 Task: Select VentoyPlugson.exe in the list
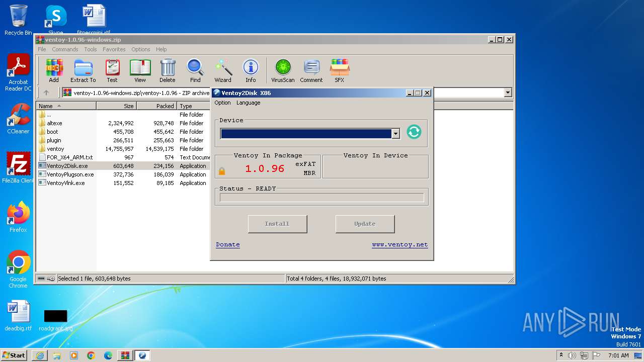[123, 174]
